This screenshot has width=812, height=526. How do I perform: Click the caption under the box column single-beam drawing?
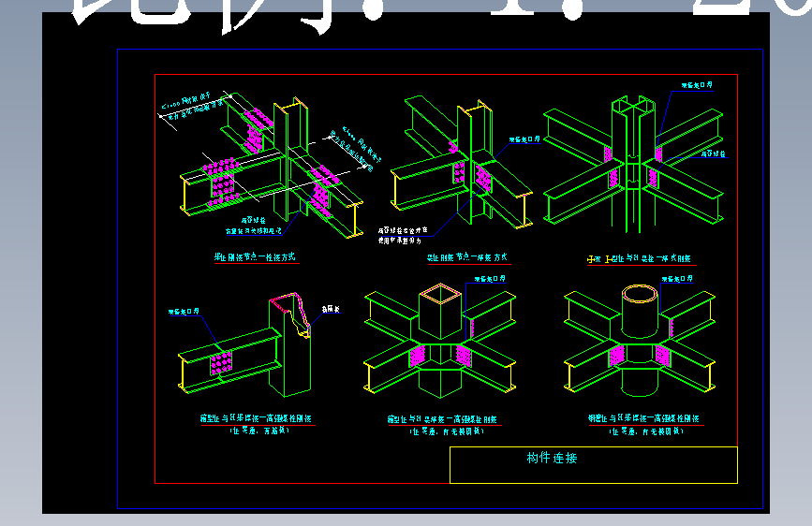click(256, 418)
